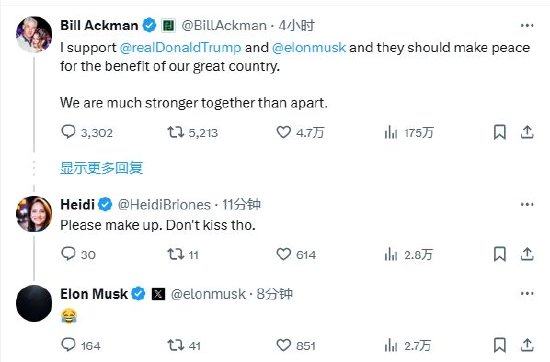
Task: Reply to Heidi's comment
Action: coord(68,254)
